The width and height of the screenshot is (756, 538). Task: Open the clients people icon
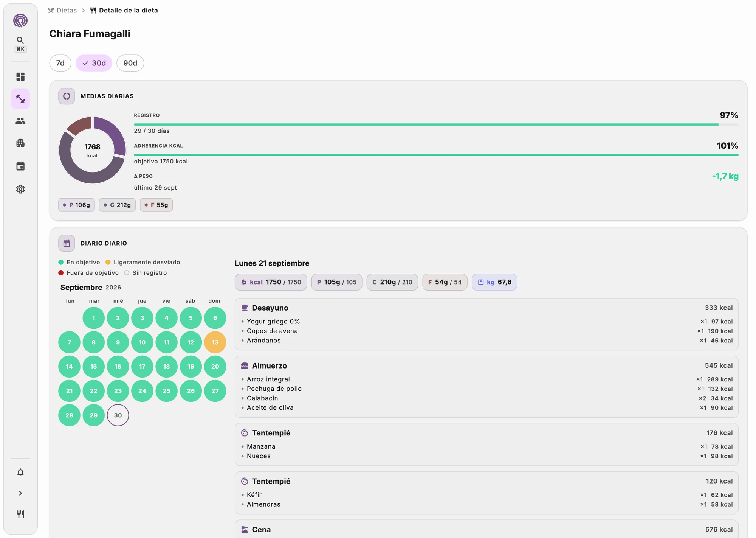pyautogui.click(x=20, y=121)
